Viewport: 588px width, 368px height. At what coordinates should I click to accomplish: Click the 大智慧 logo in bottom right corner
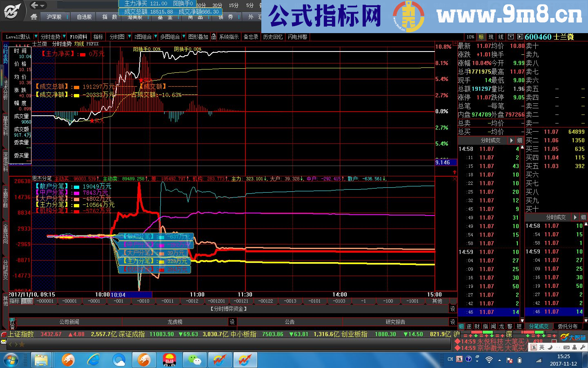point(573,337)
